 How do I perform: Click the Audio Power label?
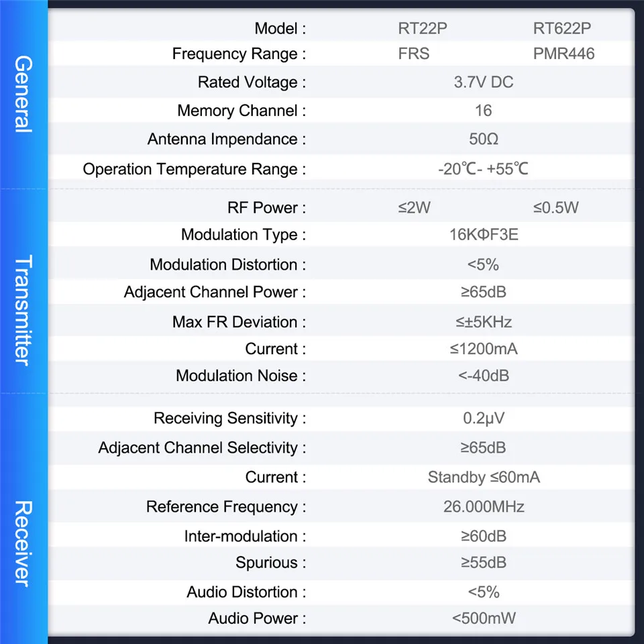257,619
